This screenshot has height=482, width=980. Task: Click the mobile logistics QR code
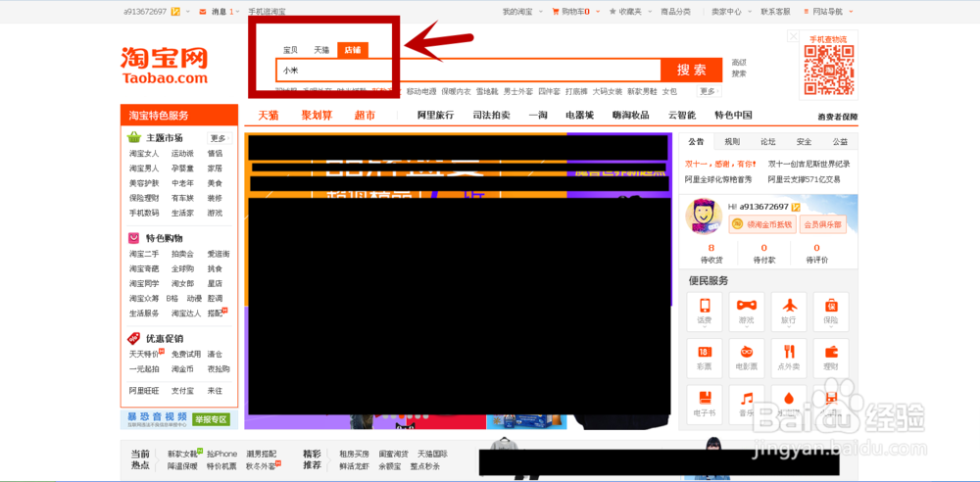tap(829, 70)
